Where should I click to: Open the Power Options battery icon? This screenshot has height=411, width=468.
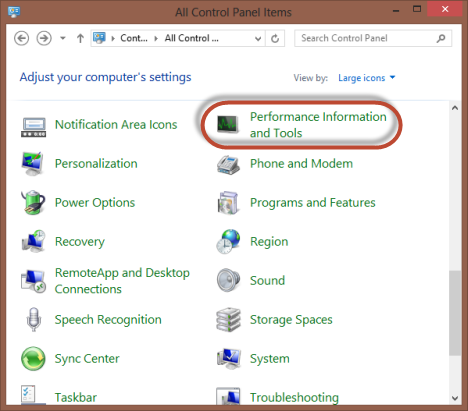(33, 202)
